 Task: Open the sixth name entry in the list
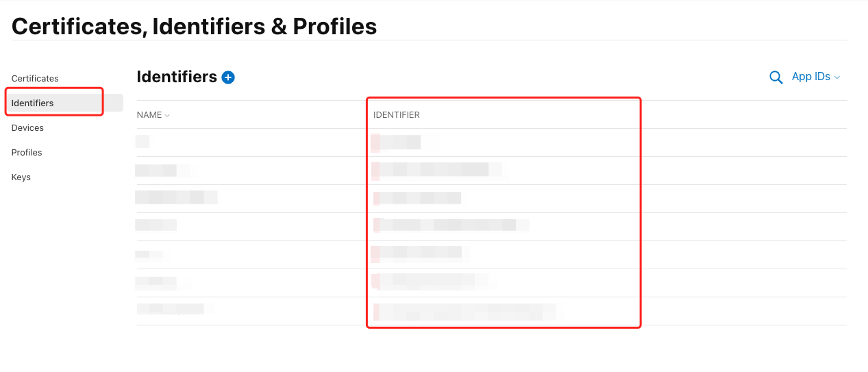click(x=156, y=282)
